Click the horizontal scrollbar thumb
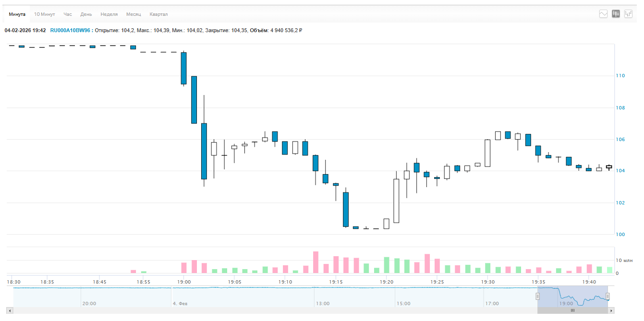Viewport: 644px width, 321px height. pyautogui.click(x=572, y=311)
